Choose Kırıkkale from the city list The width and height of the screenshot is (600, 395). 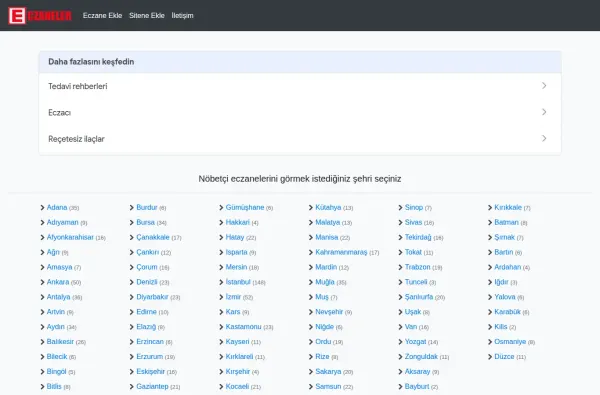coord(508,207)
